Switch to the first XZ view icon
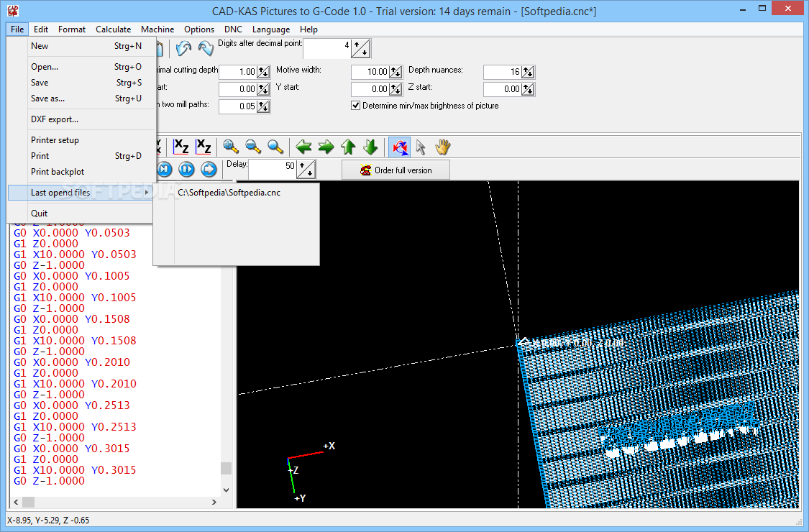 (181, 147)
